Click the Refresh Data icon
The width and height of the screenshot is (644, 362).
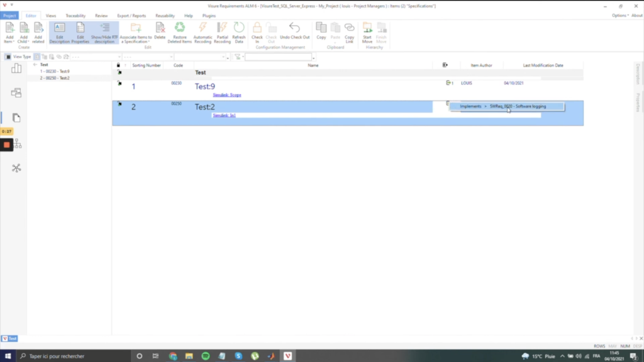point(239,28)
